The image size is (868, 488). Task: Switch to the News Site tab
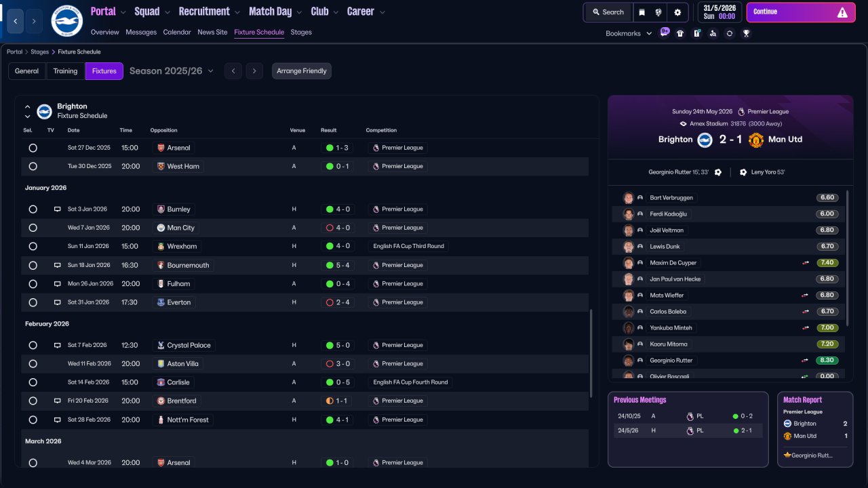click(212, 32)
